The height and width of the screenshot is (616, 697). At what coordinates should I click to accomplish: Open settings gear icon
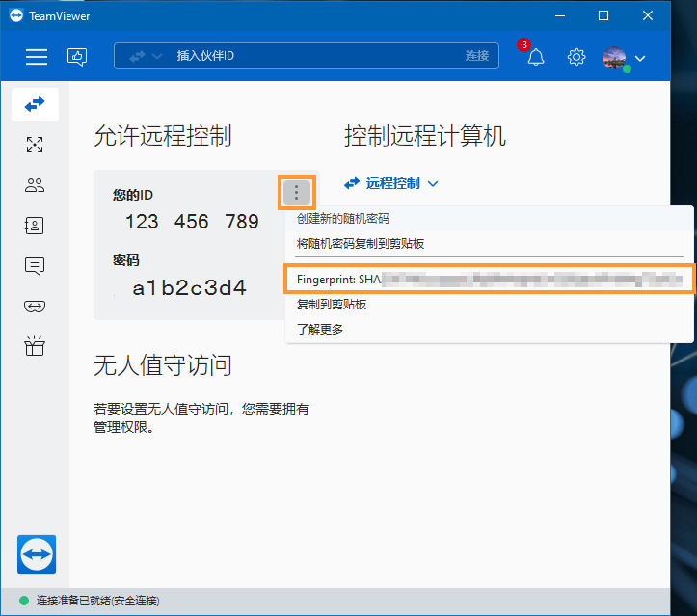(576, 57)
